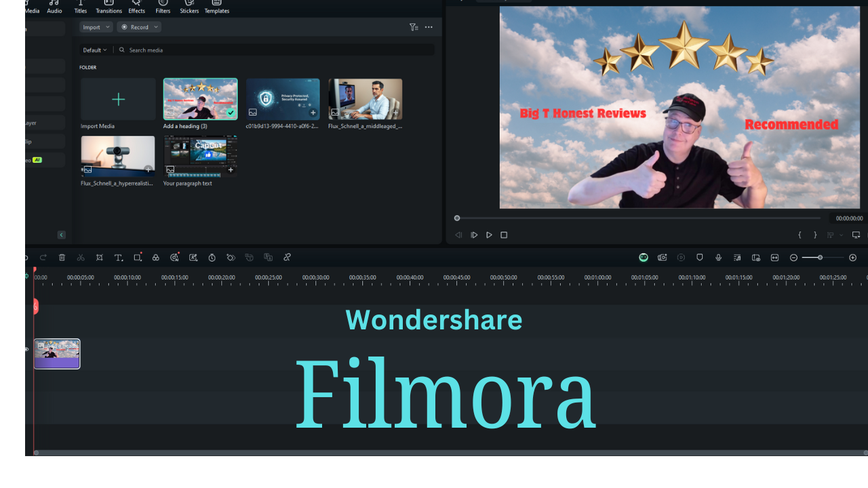Click the keyframe diamond icon
The width and height of the screenshot is (868, 488).
click(231, 258)
